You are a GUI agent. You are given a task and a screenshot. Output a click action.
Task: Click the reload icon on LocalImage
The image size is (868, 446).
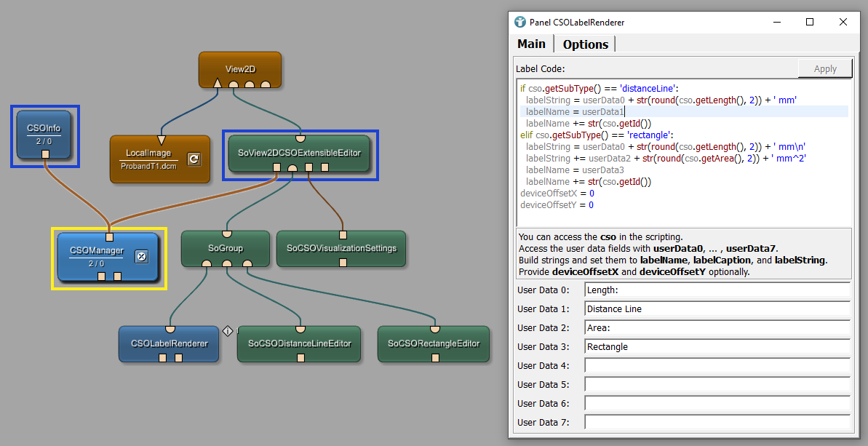194,159
